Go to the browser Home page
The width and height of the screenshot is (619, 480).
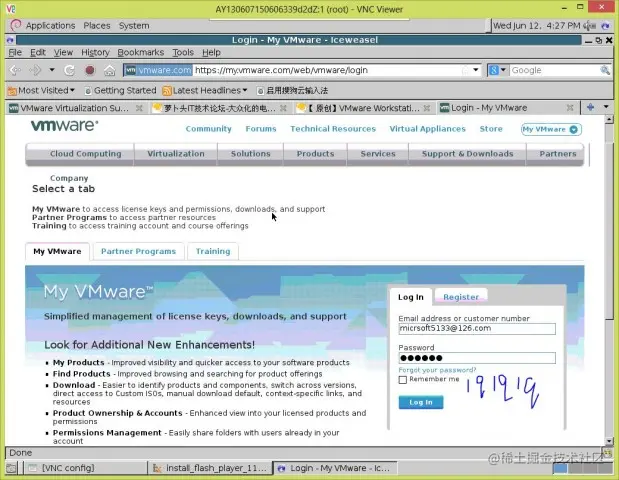coord(109,71)
